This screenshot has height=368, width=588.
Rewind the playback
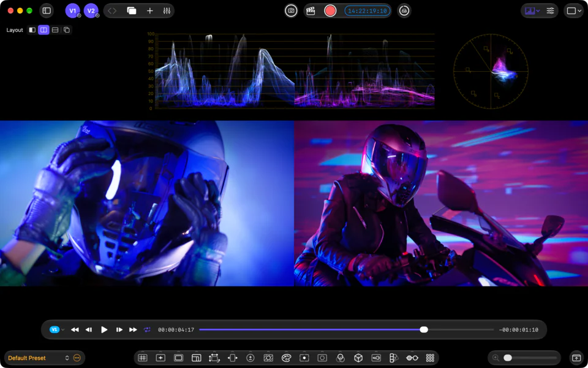coord(75,330)
